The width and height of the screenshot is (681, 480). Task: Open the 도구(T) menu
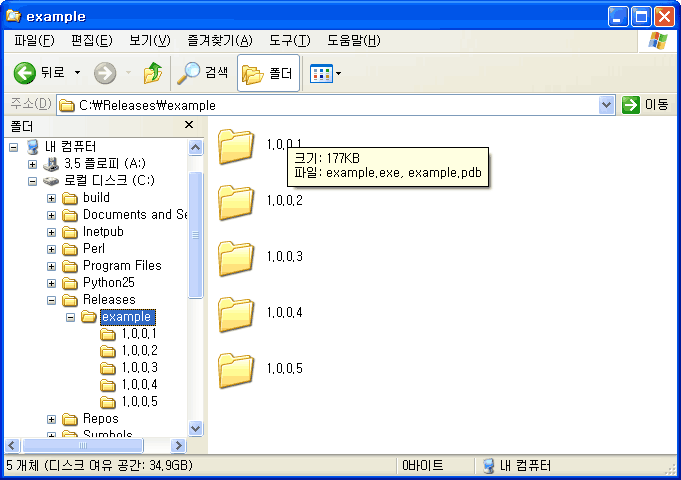(x=289, y=41)
